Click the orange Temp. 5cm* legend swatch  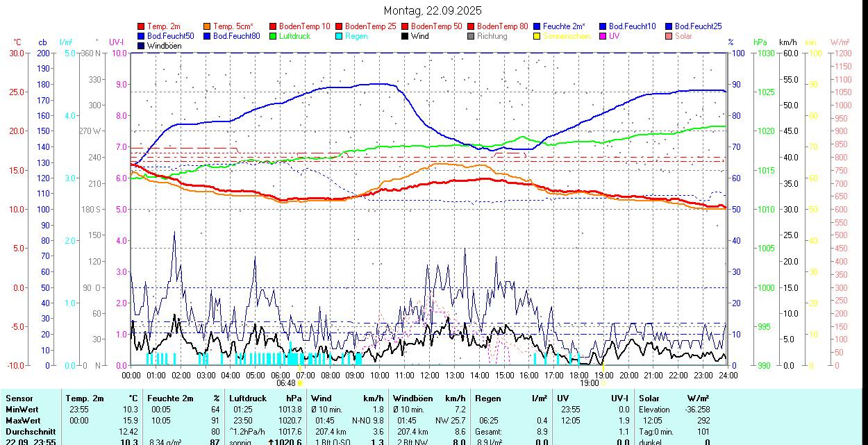pyautogui.click(x=207, y=26)
